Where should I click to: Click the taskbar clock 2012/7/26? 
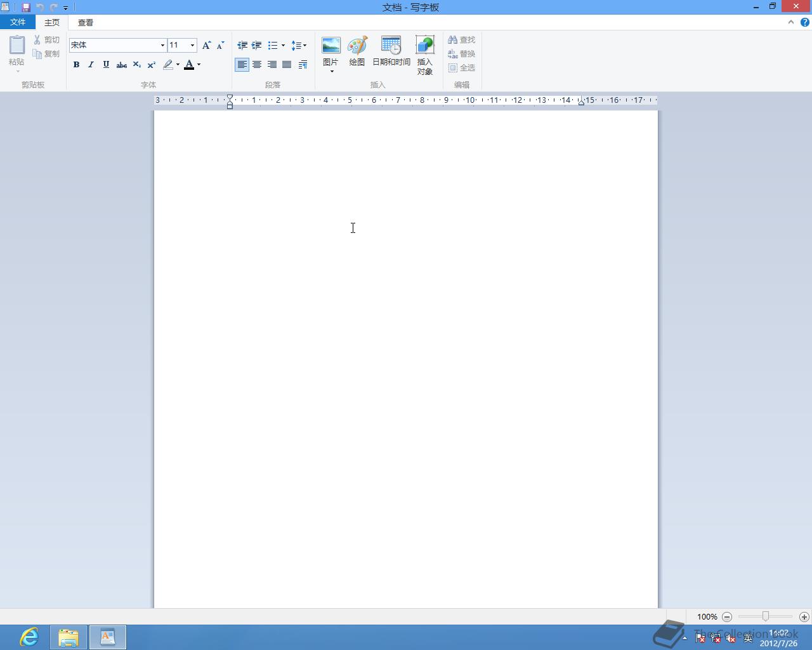click(x=778, y=638)
